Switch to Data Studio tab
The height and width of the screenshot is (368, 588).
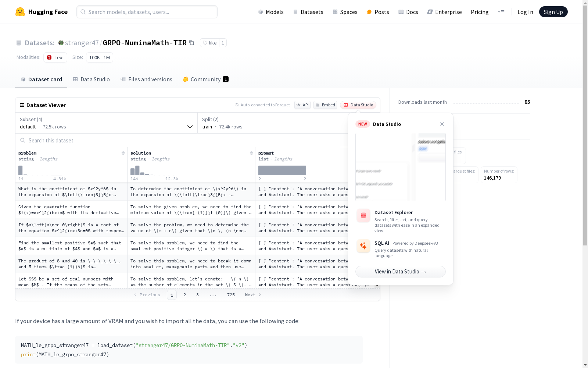coord(91,79)
